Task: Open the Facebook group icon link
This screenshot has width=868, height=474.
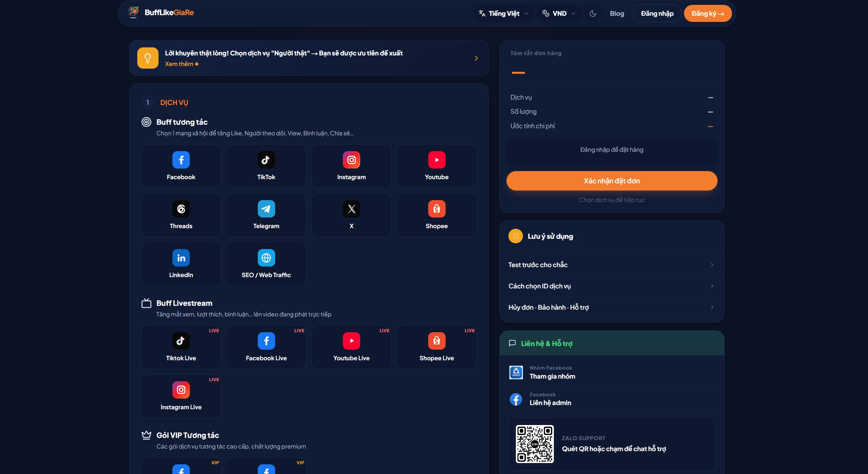Action: [x=516, y=372]
